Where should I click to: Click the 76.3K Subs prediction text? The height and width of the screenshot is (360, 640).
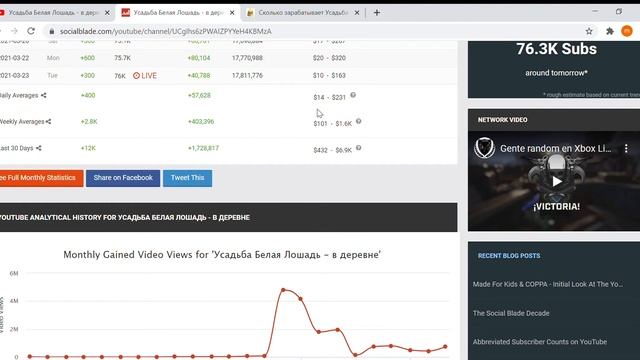click(556, 49)
